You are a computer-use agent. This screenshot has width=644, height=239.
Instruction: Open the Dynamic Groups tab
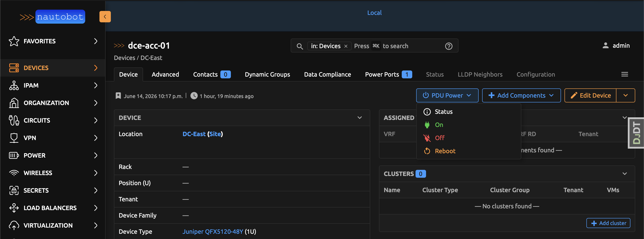pyautogui.click(x=267, y=74)
